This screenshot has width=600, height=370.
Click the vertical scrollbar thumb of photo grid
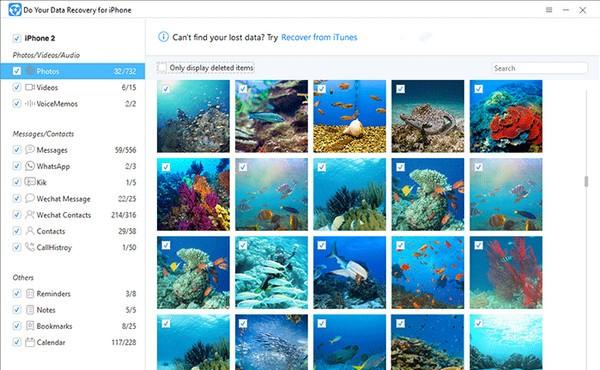point(586,181)
